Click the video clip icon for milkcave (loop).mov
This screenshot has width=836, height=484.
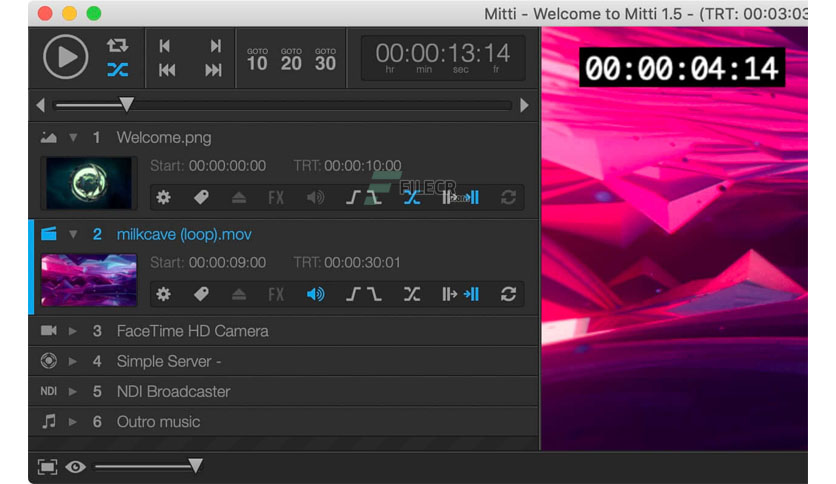pyautogui.click(x=49, y=234)
